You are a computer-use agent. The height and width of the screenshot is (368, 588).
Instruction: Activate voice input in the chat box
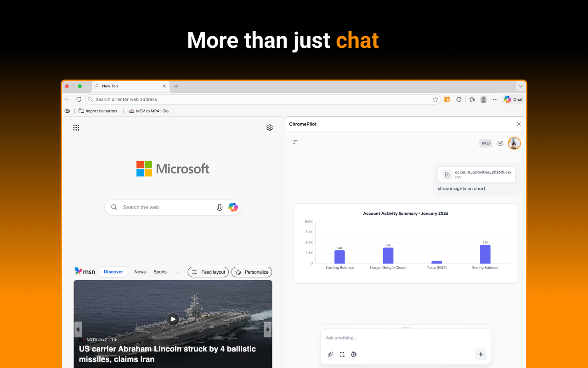click(481, 354)
